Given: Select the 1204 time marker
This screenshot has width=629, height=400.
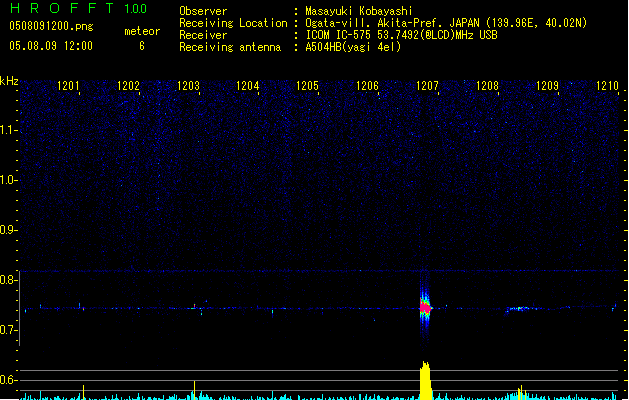Looking at the screenshot, I should pyautogui.click(x=248, y=86).
